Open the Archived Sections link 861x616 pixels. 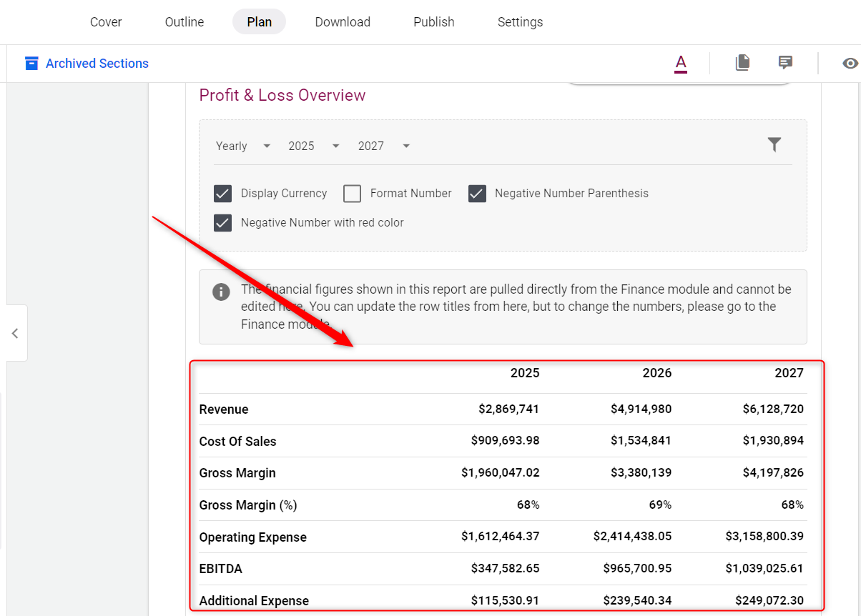pyautogui.click(x=97, y=64)
